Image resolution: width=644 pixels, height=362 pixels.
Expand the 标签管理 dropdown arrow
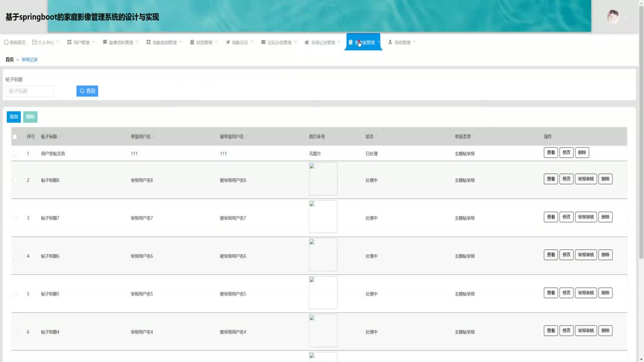216,42
